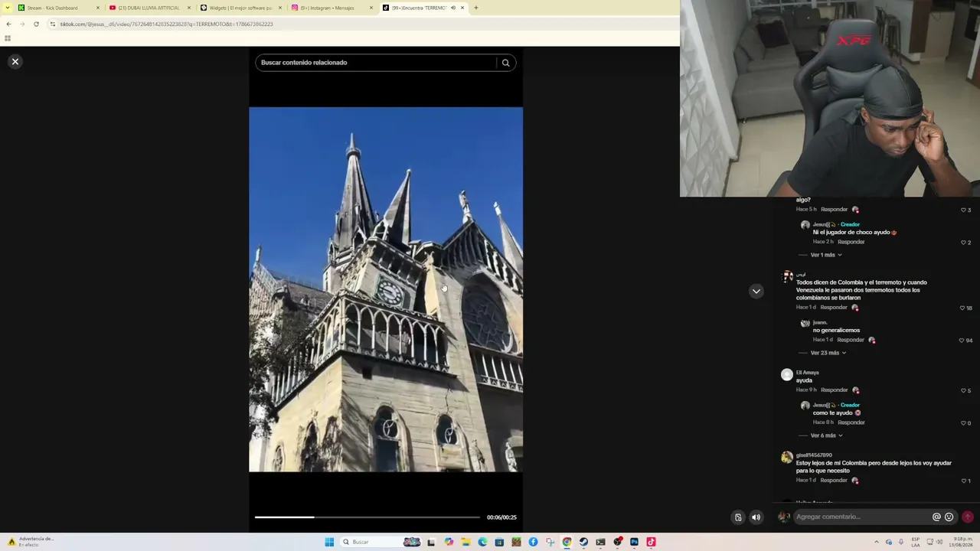Viewport: 980px width, 551px height.
Task: Open the weather warning widget 'Advertencia de...'
Action: coord(31,542)
